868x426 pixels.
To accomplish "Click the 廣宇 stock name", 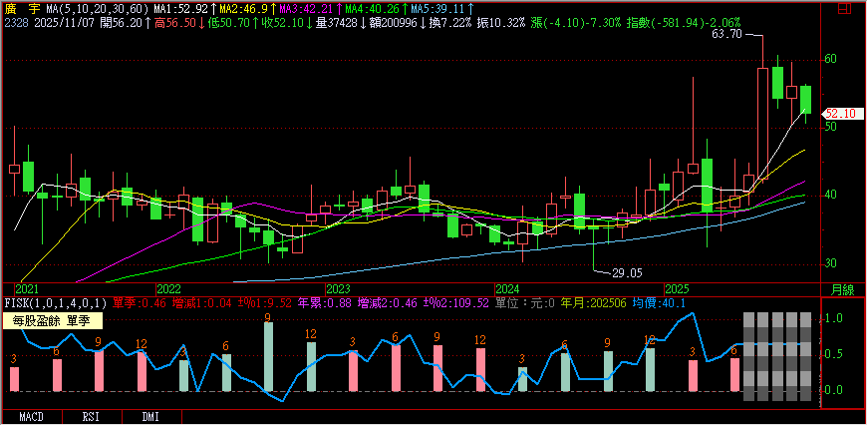I will (x=22, y=8).
